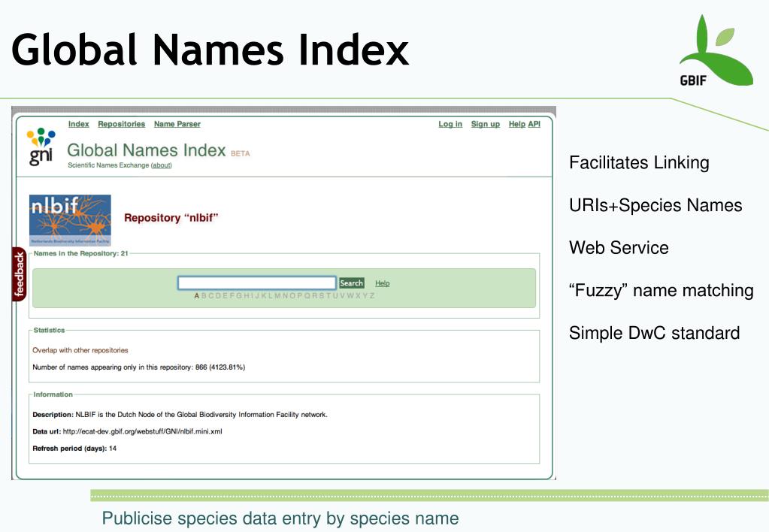The width and height of the screenshot is (769, 532).
Task: Click inside the name search input field
Action: coord(257,283)
